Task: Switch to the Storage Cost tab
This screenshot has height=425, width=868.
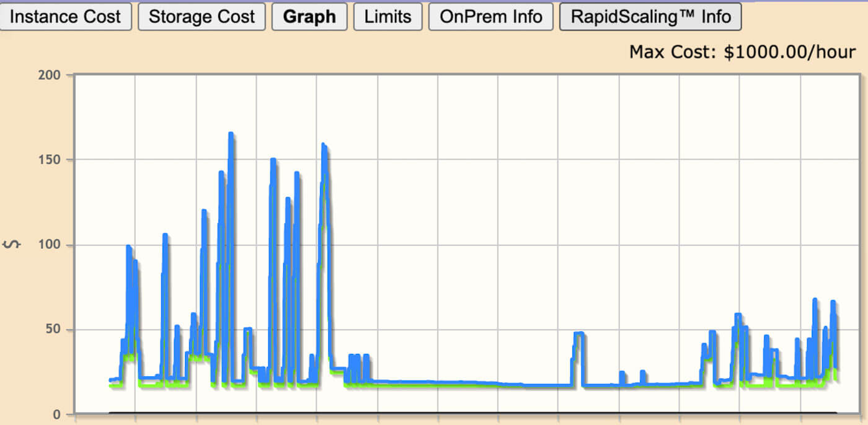Action: click(x=201, y=17)
